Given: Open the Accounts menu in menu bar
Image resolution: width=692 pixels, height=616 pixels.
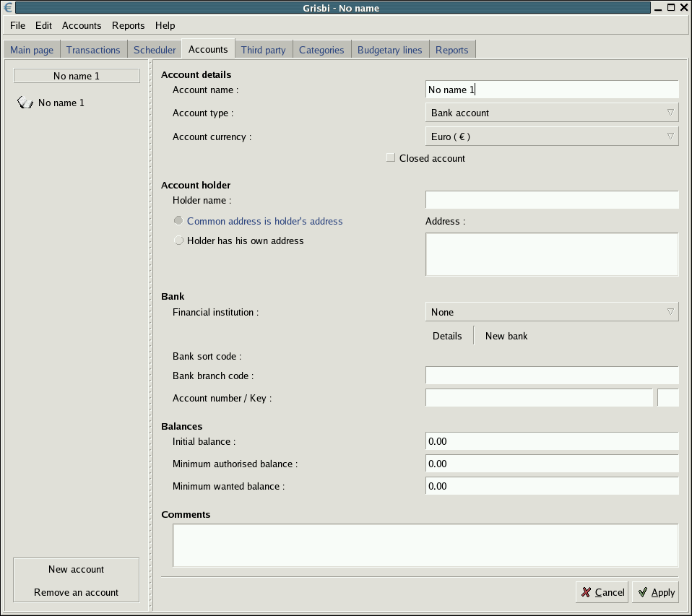Looking at the screenshot, I should click(x=82, y=25).
